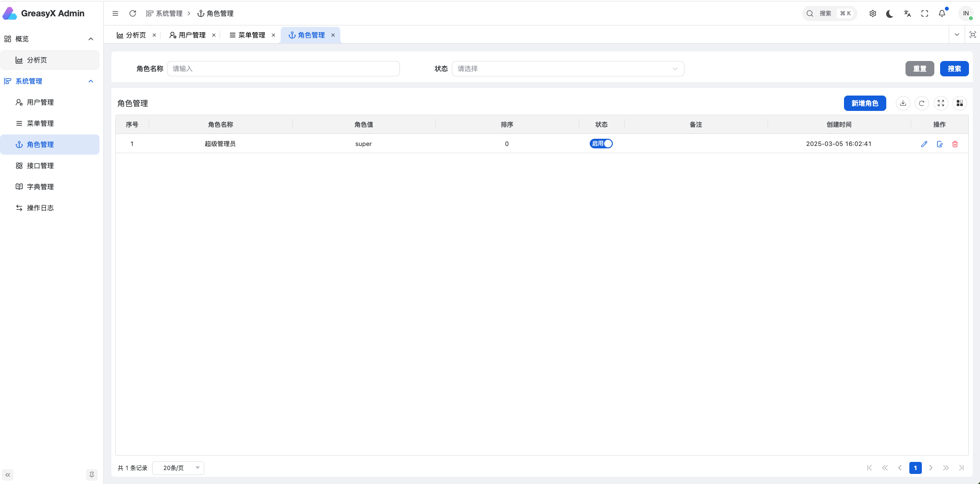Image resolution: width=980 pixels, height=484 pixels.
Task: Open the settings gear icon in header
Action: 873,13
